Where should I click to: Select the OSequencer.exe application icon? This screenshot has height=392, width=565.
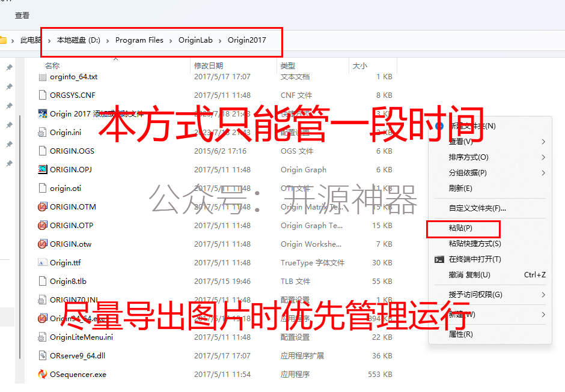tap(43, 375)
